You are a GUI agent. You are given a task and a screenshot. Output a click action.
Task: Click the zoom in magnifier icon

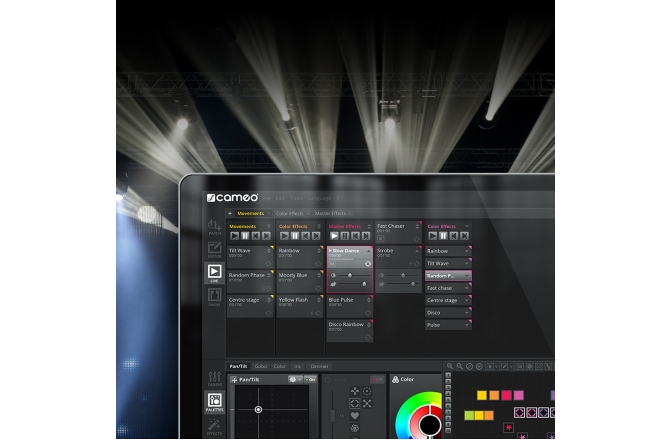click(x=450, y=367)
